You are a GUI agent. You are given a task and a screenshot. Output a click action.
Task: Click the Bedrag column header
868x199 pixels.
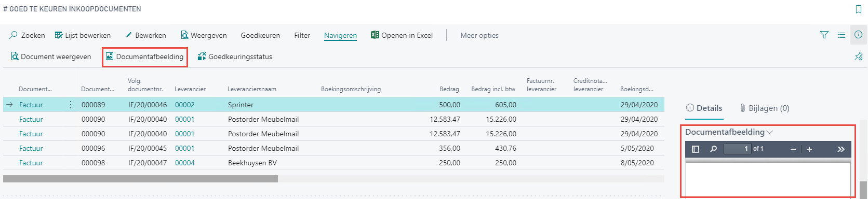[x=449, y=89]
